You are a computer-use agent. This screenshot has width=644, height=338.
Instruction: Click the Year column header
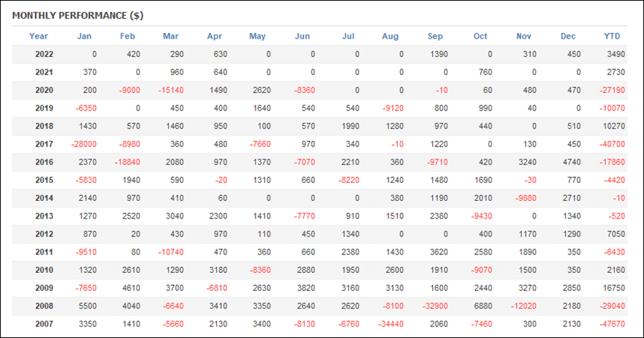pos(38,36)
